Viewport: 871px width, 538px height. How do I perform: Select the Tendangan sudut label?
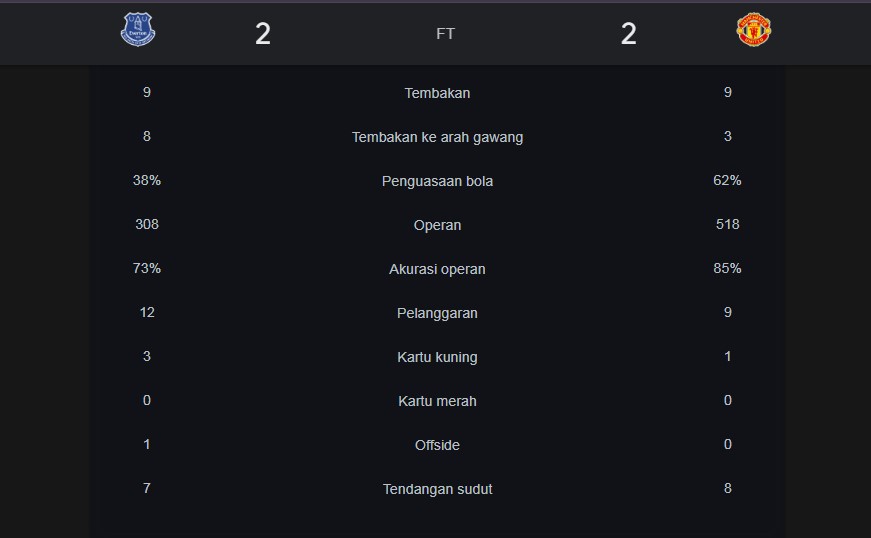(437, 489)
